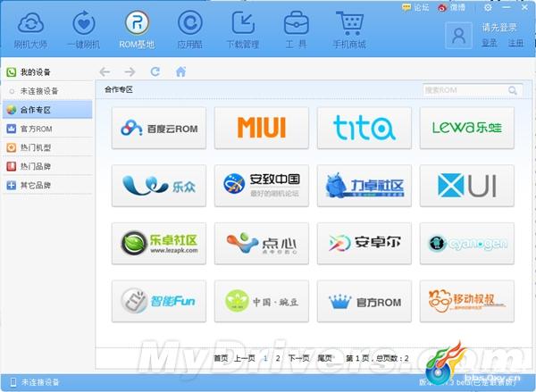Open the 应用酷 apps icon
Screen dimensions: 536x392
(190, 23)
